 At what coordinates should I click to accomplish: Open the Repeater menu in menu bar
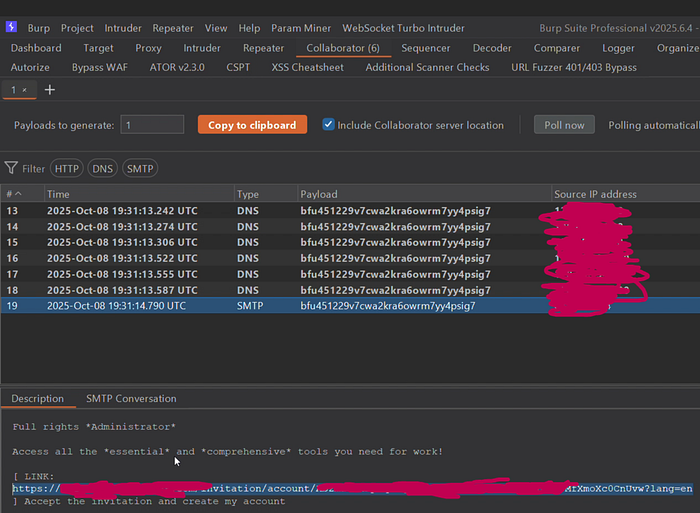(x=173, y=28)
